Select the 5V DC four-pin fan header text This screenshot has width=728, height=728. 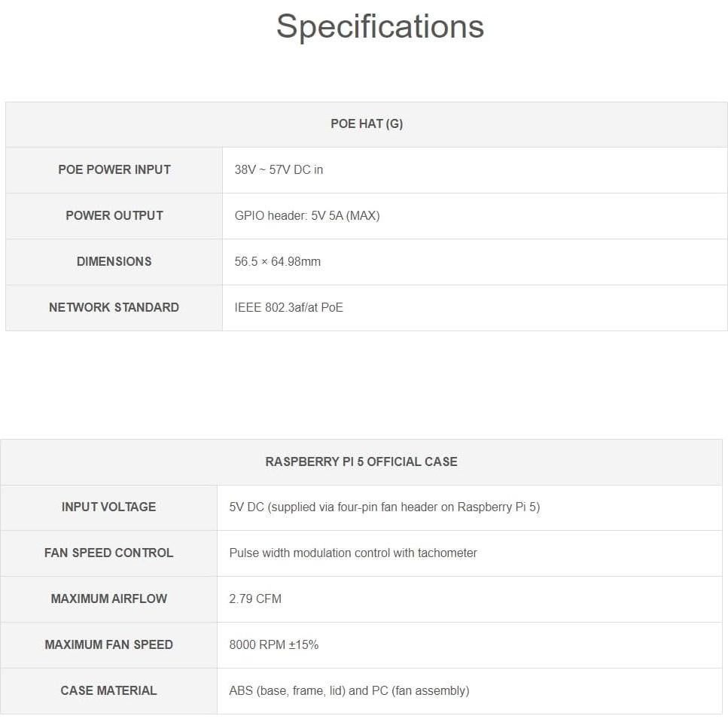[x=384, y=507]
